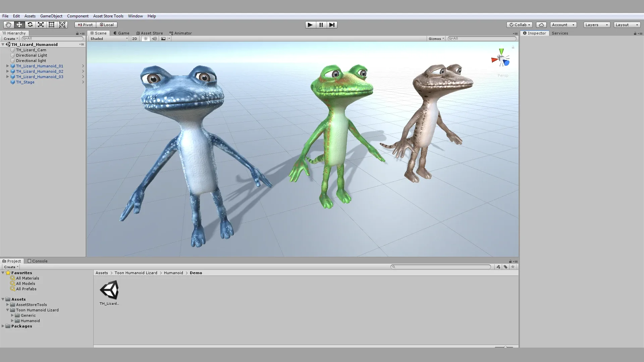Select TH_Lizard scene asset thumbnail
The width and height of the screenshot is (644, 362).
click(x=109, y=290)
